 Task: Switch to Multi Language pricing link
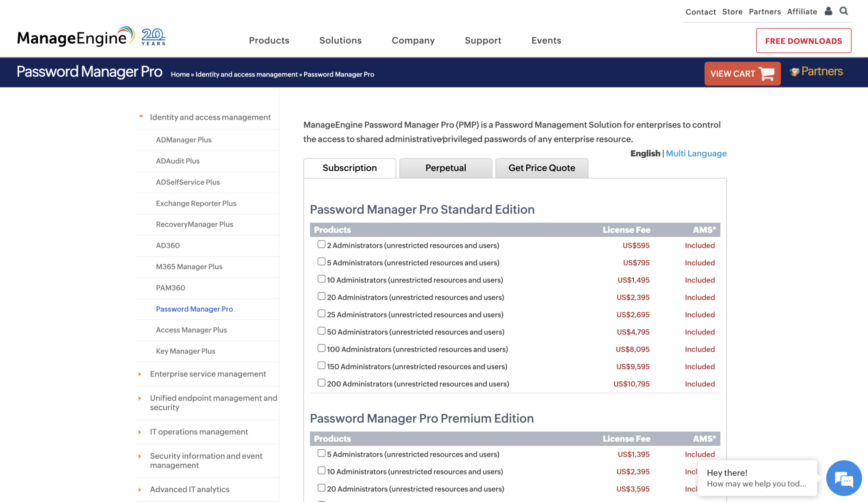pyautogui.click(x=696, y=153)
